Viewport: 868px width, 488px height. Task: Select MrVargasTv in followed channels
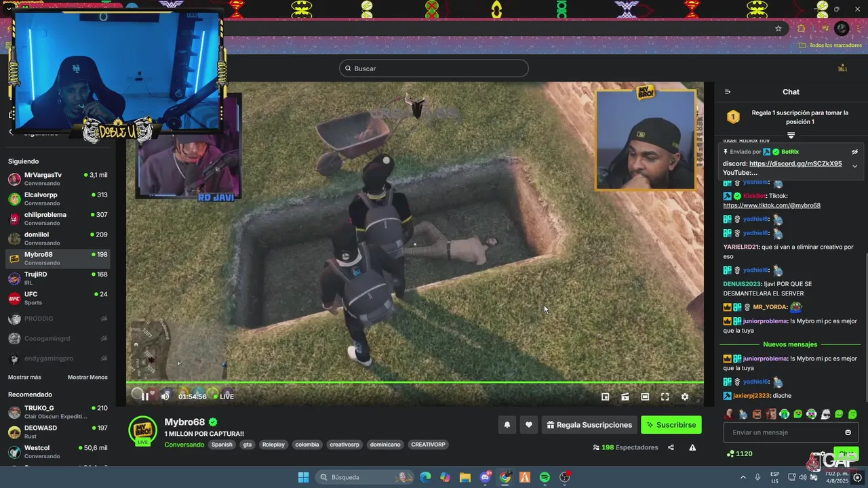coord(58,179)
